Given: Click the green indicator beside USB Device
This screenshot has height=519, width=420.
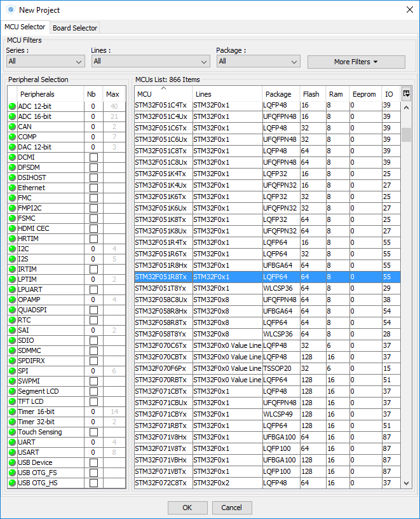Looking at the screenshot, I should click(12, 463).
